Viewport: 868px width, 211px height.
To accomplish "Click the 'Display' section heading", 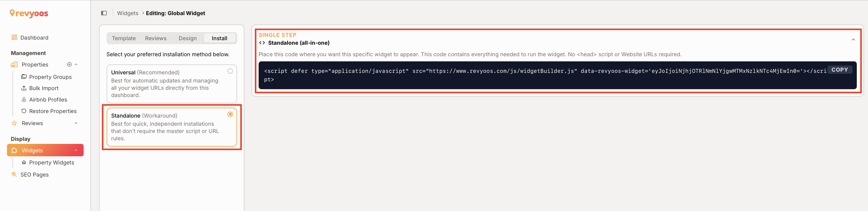I will 21,139.
